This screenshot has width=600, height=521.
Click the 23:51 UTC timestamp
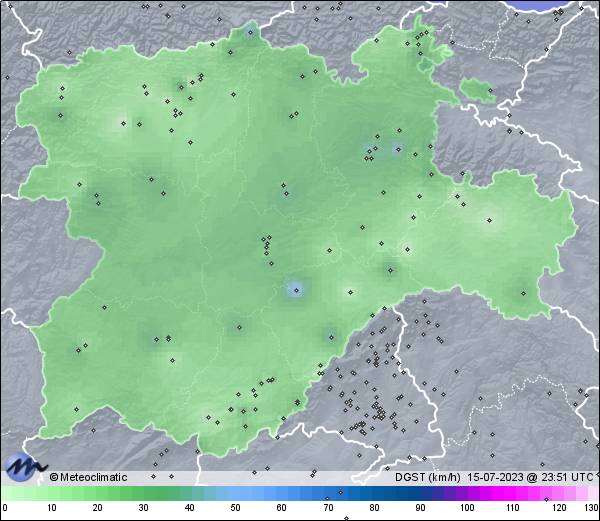(566, 477)
